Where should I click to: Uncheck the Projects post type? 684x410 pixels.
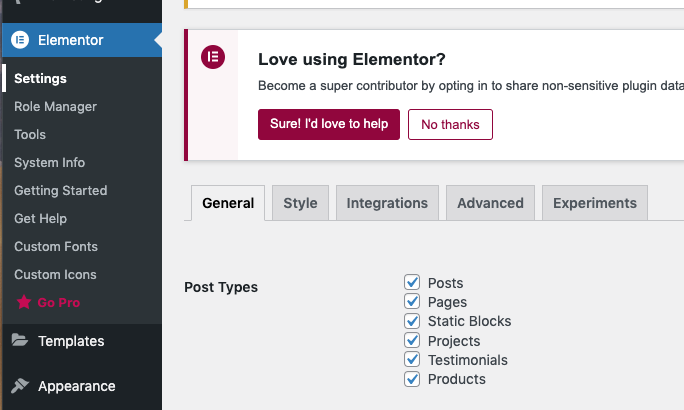click(412, 341)
